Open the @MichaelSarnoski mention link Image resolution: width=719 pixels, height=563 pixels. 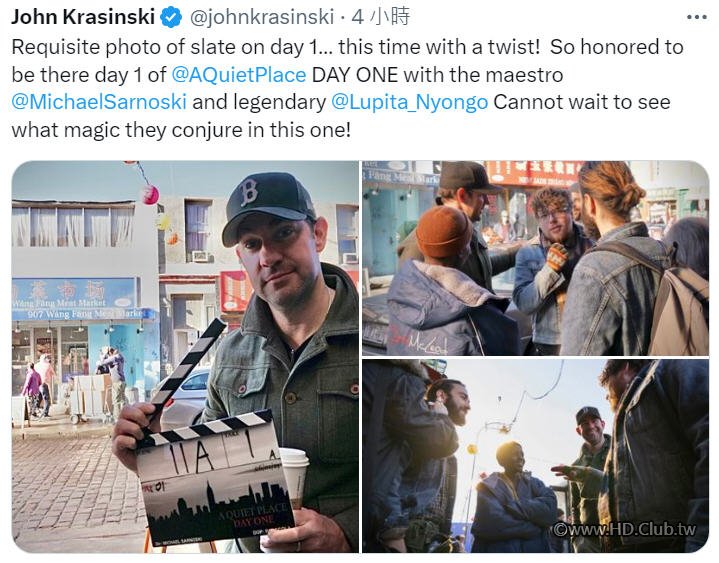tap(99, 102)
